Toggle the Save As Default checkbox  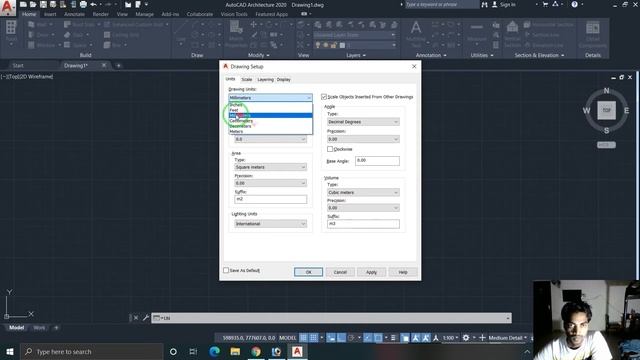[x=226, y=270]
